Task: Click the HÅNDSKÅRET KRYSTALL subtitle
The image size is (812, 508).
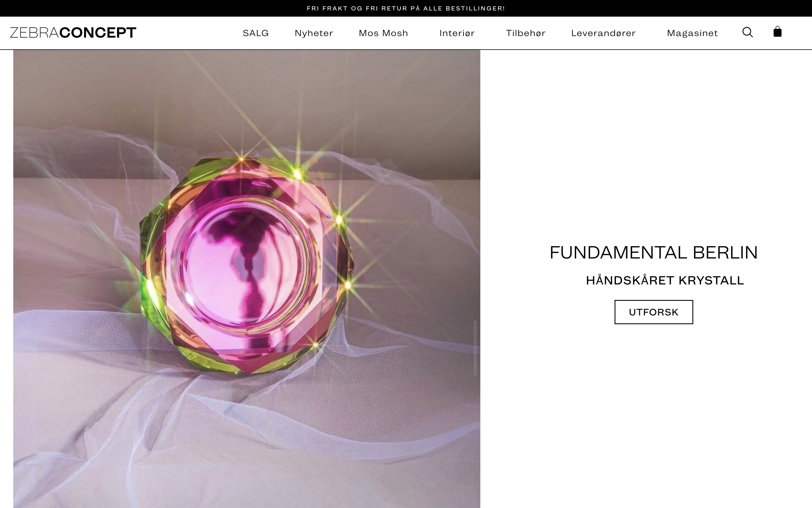Action: 665,280
